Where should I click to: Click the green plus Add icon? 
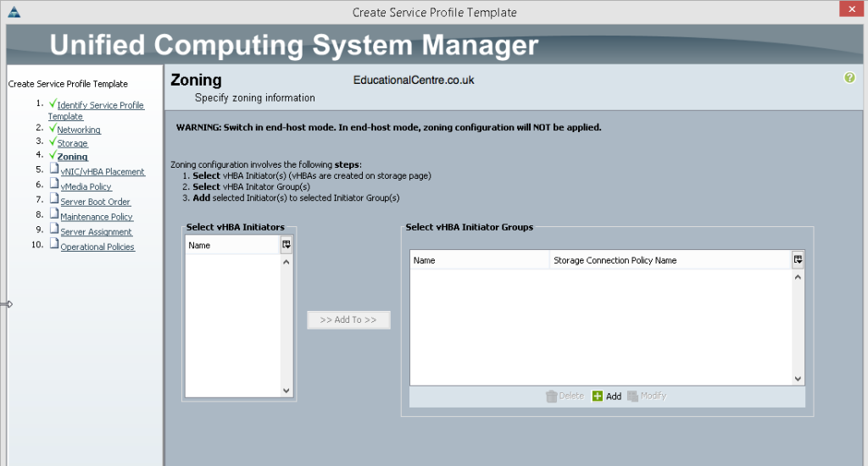click(x=598, y=397)
